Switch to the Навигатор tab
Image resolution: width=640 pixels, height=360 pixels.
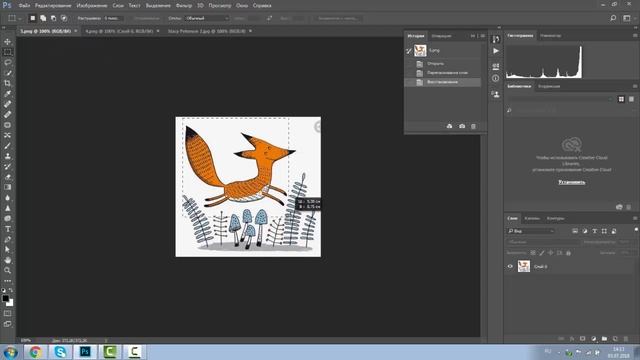tap(550, 36)
